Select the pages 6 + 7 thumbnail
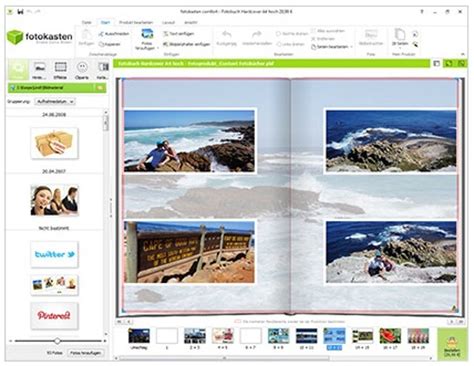 (x=250, y=336)
